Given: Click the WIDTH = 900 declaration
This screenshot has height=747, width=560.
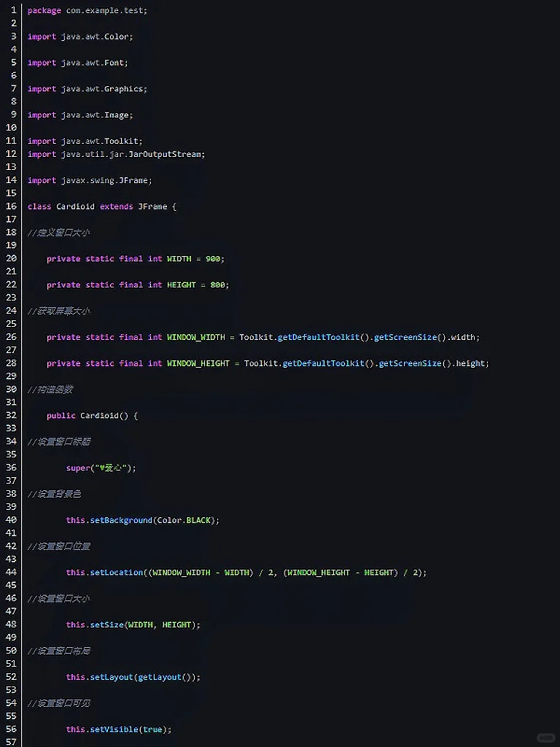Looking at the screenshot, I should pyautogui.click(x=136, y=259).
